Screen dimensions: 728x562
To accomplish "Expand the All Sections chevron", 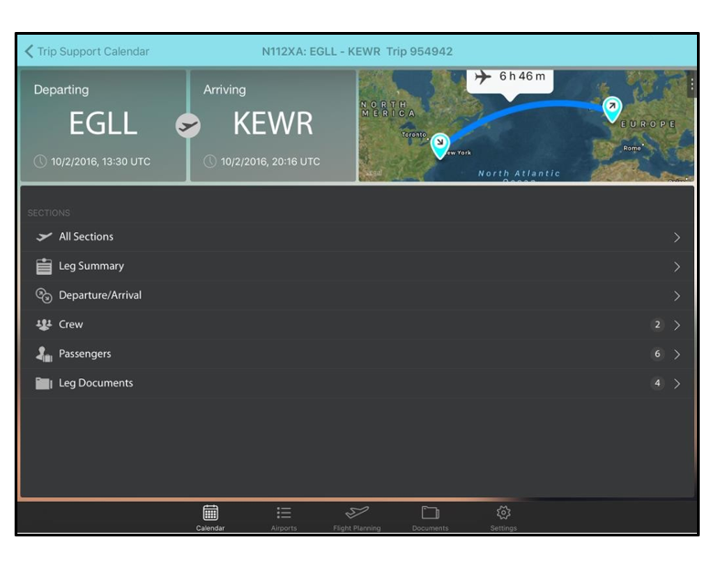I will pos(677,238).
